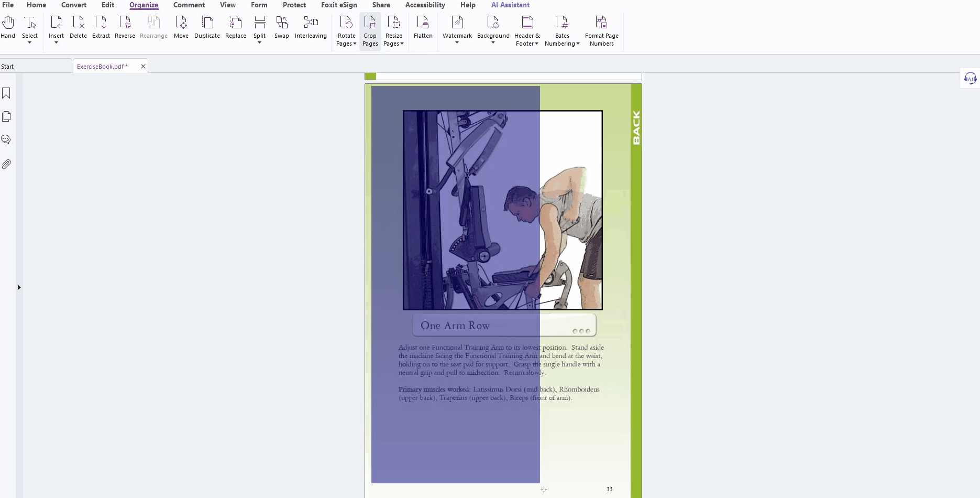Open the Bookmarks side panel
This screenshot has height=498, width=980.
6,93
